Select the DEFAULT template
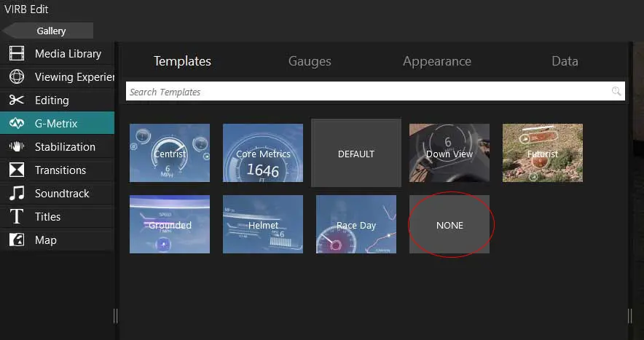This screenshot has height=340, width=644. tap(356, 153)
